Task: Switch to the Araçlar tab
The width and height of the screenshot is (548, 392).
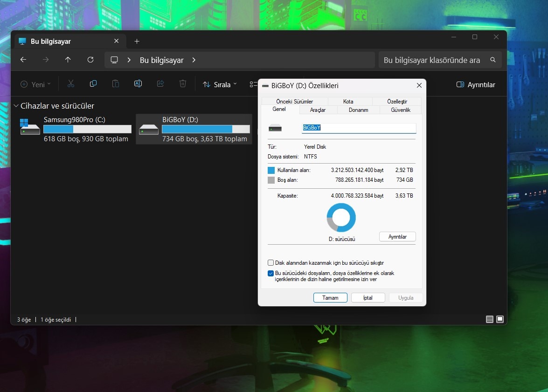Action: pos(318,110)
